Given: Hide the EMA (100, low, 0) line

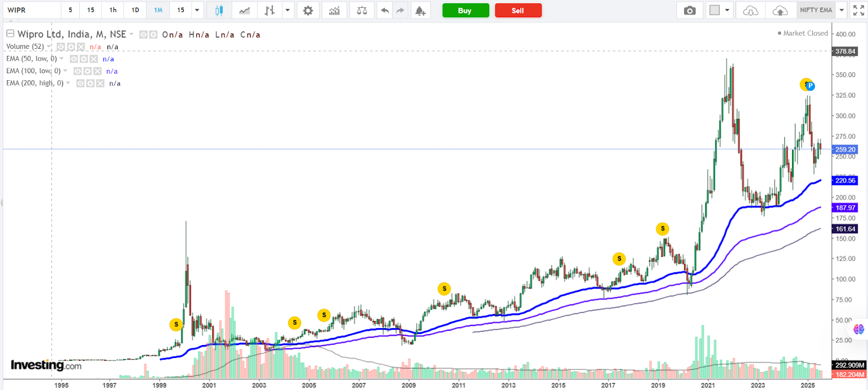Looking at the screenshot, I should pyautogui.click(x=78, y=71).
